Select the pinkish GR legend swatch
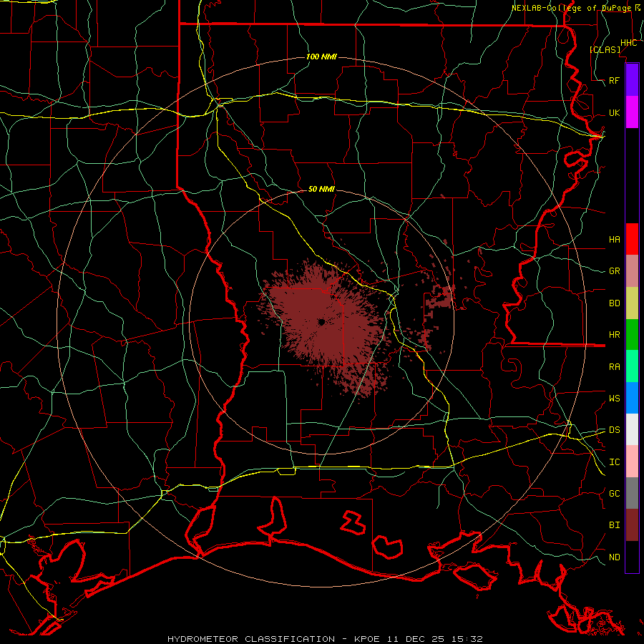This screenshot has width=644, height=644. (x=632, y=270)
